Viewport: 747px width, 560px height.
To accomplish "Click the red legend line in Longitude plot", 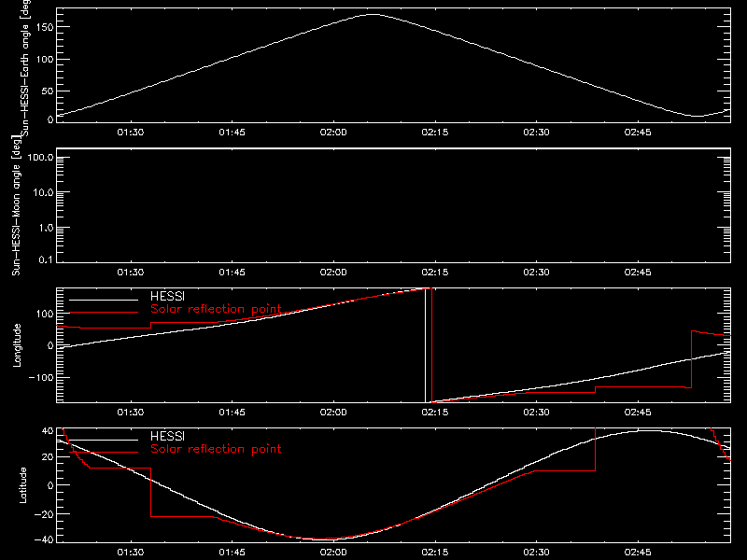I will (x=104, y=313).
